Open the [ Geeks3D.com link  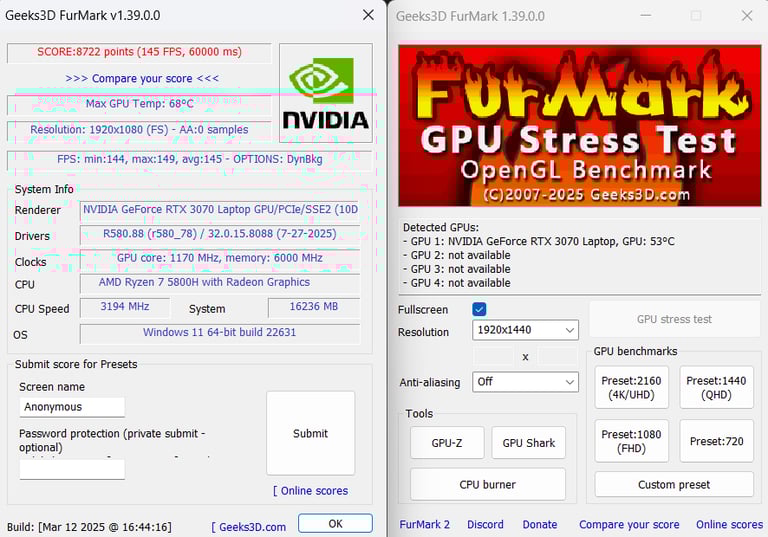pyautogui.click(x=248, y=527)
